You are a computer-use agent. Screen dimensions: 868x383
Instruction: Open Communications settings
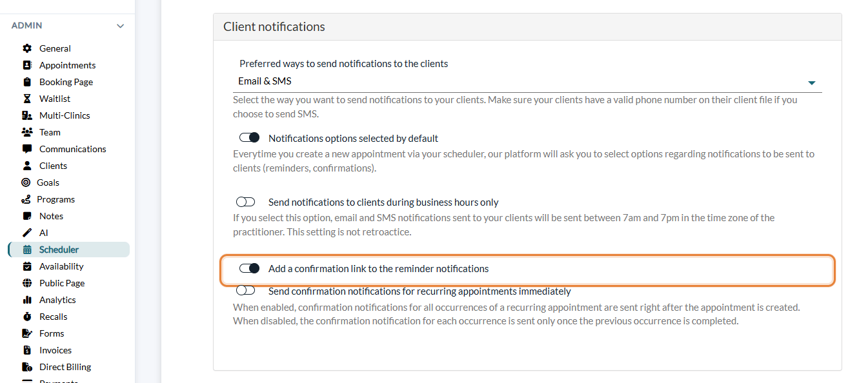click(73, 149)
